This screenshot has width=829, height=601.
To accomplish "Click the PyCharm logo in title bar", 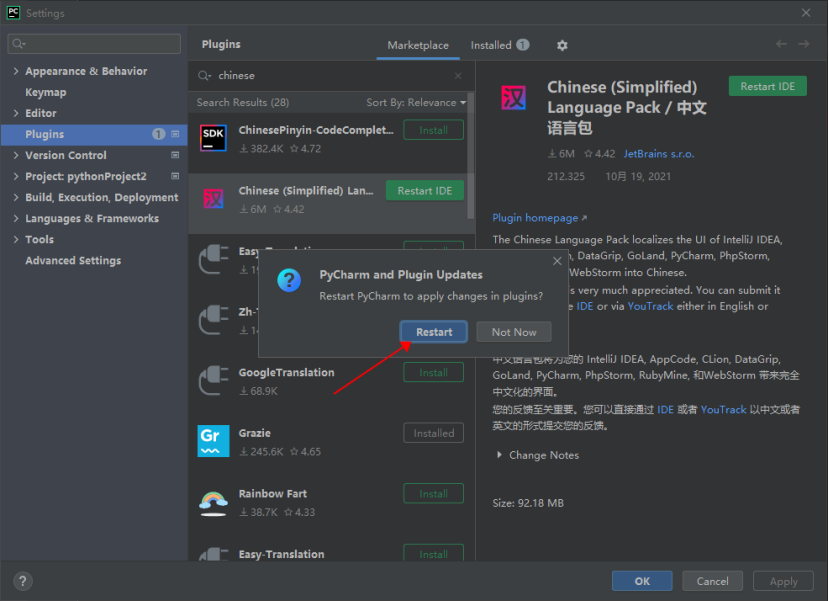I will [13, 13].
